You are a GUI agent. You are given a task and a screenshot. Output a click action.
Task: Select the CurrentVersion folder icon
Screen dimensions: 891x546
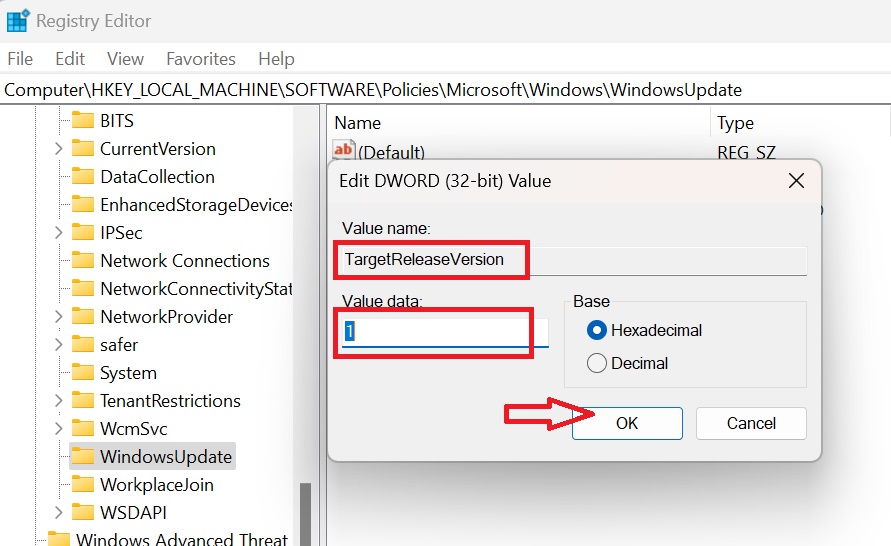(83, 148)
